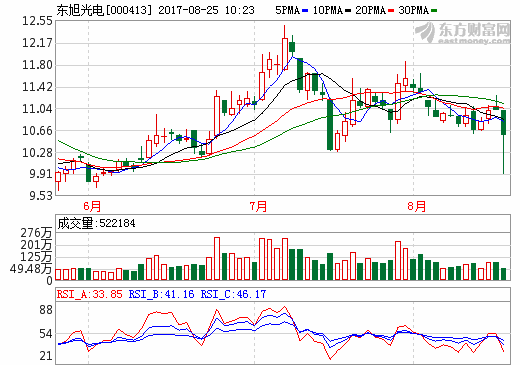Click the 10PMA legend label
The height and width of the screenshot is (365, 520).
click(328, 10)
